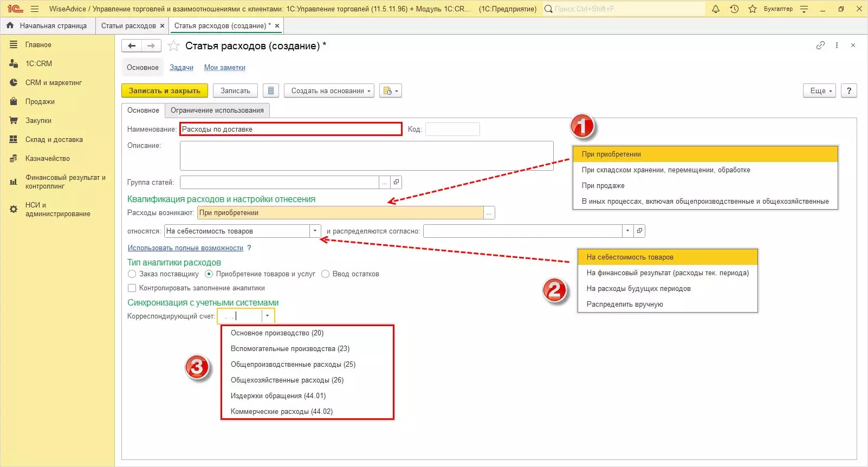
Task: Click the document report icon button
Action: click(271, 91)
